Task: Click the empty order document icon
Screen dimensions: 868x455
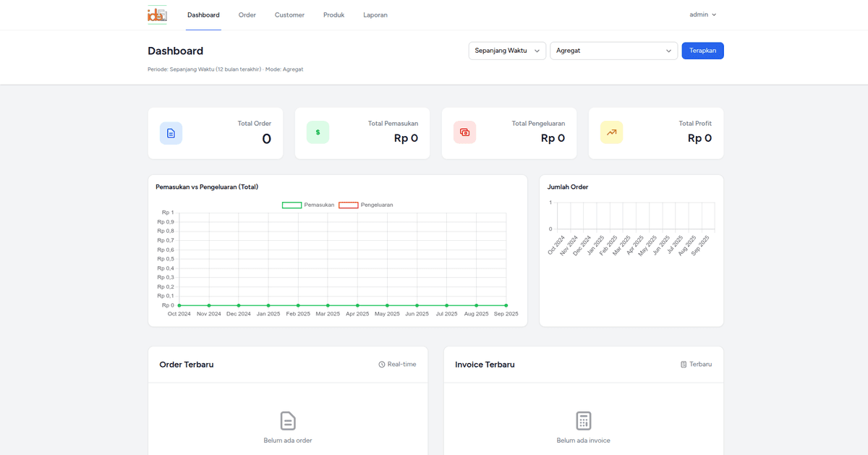Action: click(x=288, y=420)
